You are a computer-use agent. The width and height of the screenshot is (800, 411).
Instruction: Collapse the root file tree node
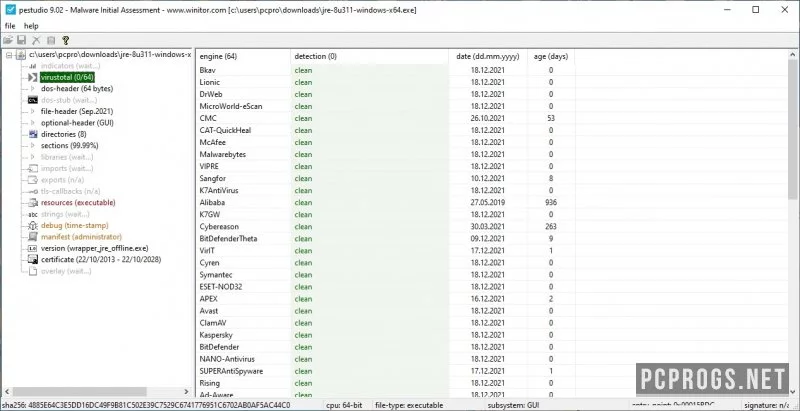pyautogui.click(x=9, y=55)
